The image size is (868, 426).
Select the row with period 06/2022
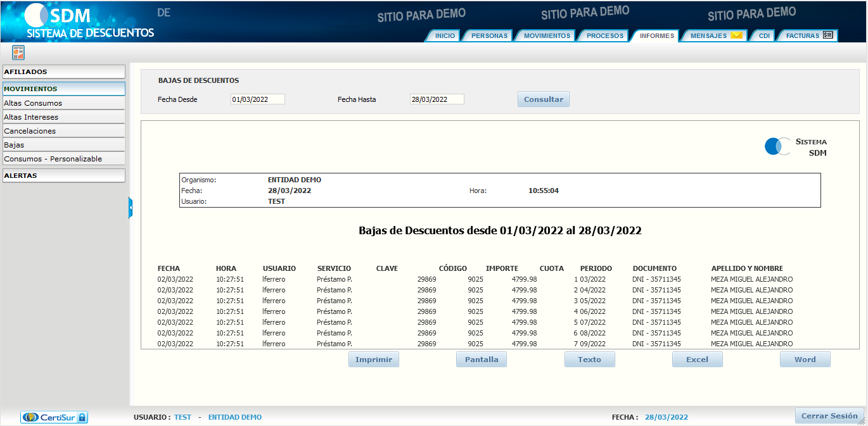pyautogui.click(x=475, y=311)
